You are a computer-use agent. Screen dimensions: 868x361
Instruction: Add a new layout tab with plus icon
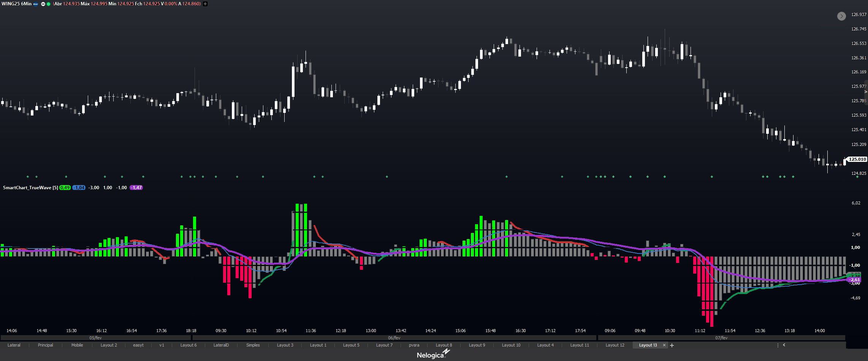point(672,345)
